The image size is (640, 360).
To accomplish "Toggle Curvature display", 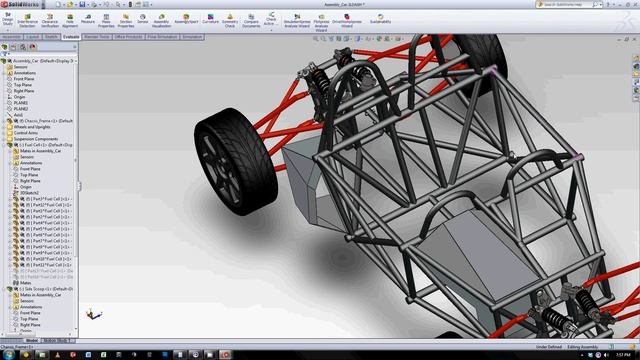I will click(x=211, y=19).
